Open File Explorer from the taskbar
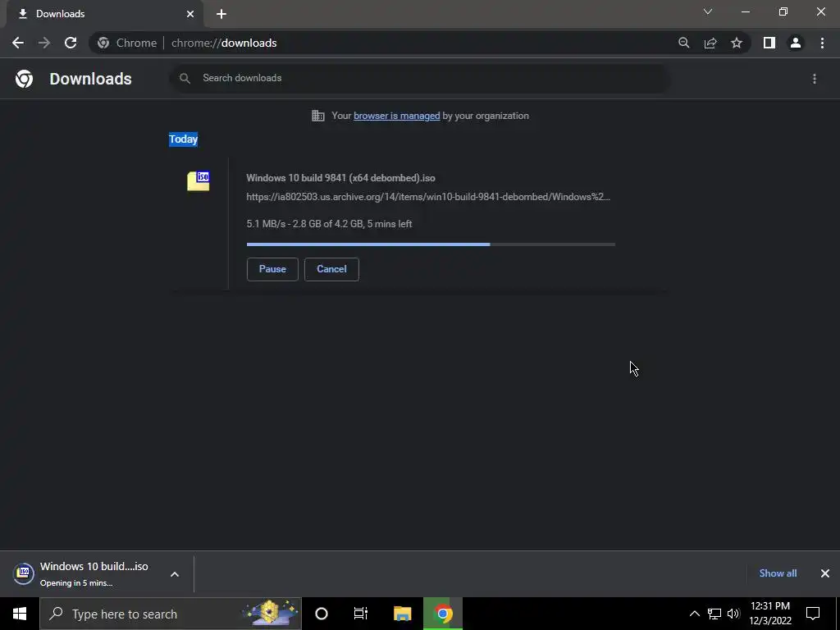Screen dimensions: 840x630 [x=402, y=614]
